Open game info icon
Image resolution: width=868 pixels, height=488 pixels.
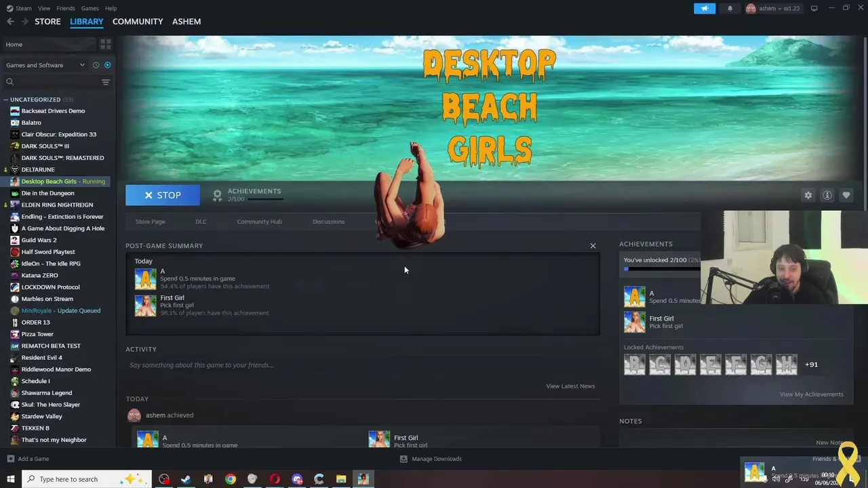click(x=827, y=195)
